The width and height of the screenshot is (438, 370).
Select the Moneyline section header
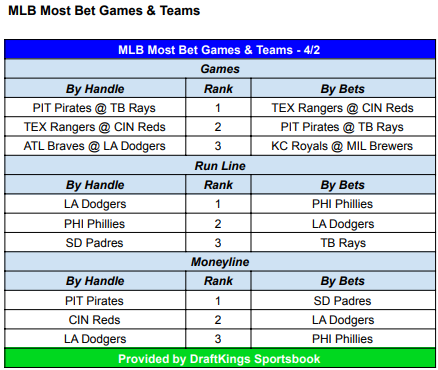(x=220, y=262)
